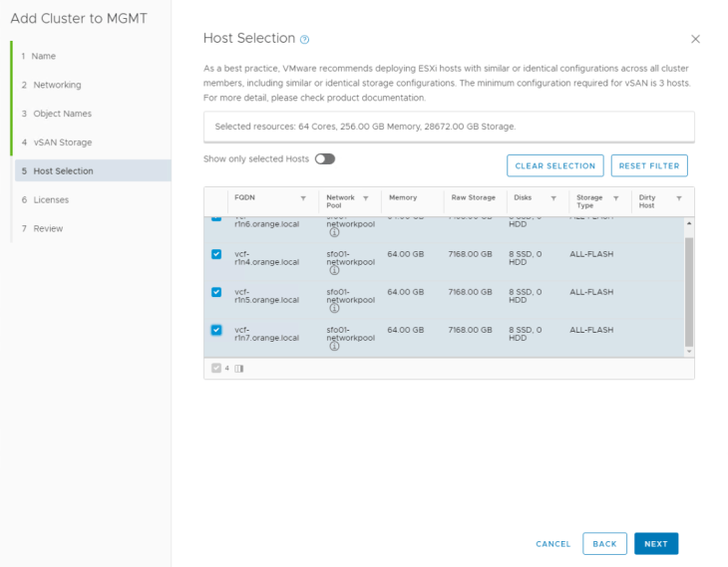This screenshot has height=567, width=728.
Task: Click vcf-r1n5.orange.local FQDN text
Action: point(266,296)
